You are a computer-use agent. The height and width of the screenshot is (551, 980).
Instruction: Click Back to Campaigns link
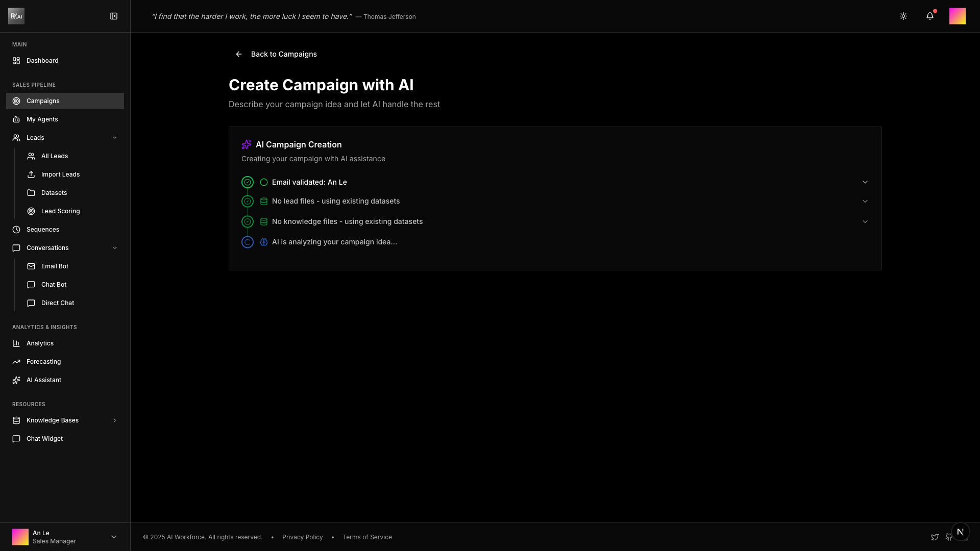[283, 54]
